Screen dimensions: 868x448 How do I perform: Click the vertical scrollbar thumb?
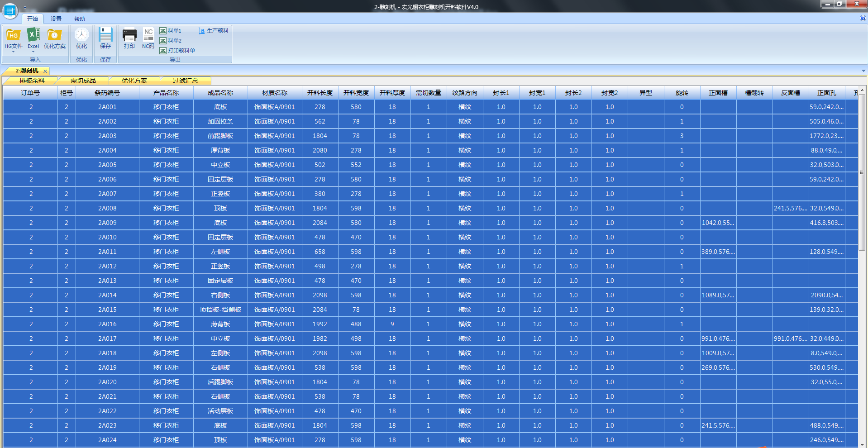click(862, 172)
